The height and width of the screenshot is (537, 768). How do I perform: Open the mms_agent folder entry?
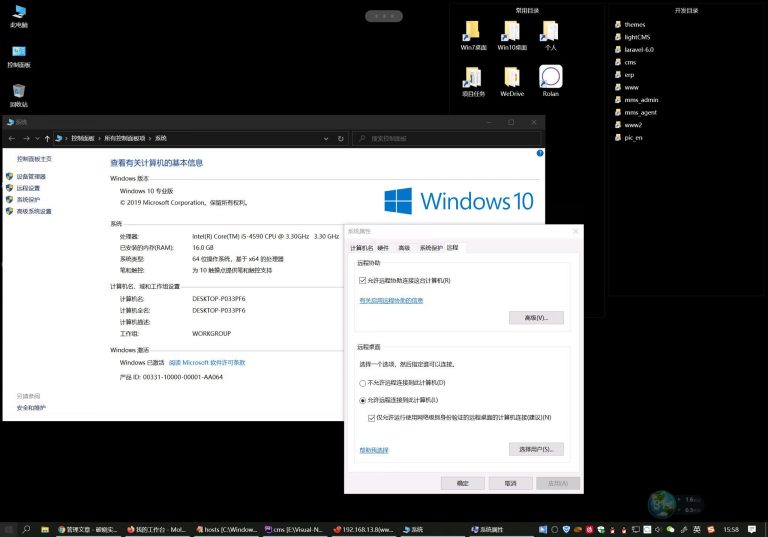click(636, 112)
